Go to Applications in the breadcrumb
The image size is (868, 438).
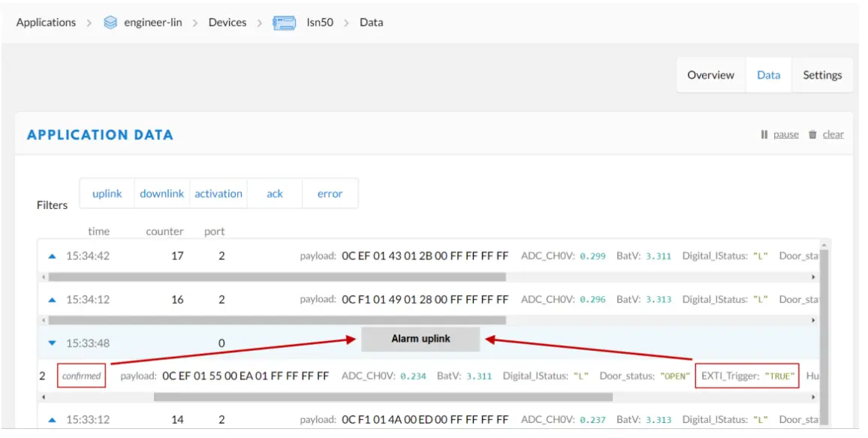pyautogui.click(x=46, y=23)
